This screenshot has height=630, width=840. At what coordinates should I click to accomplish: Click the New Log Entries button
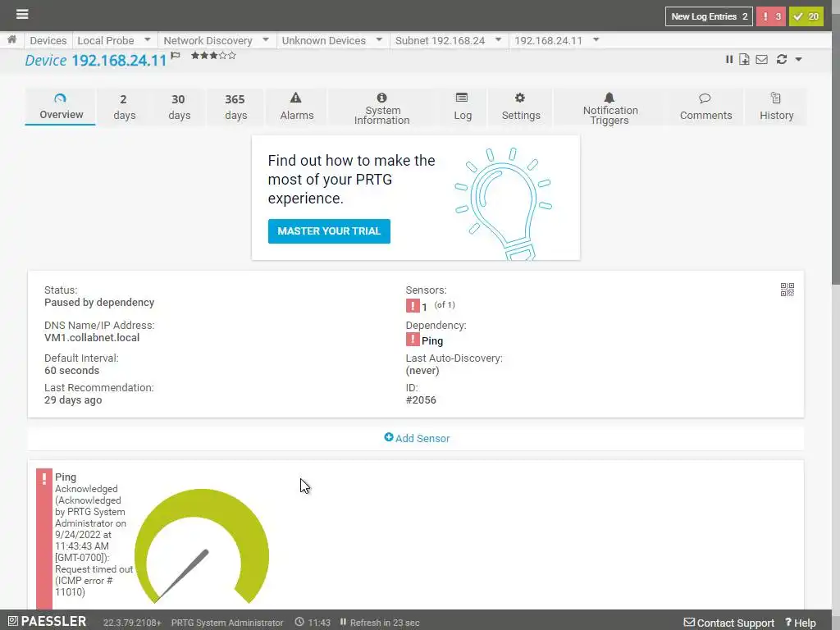pyautogui.click(x=709, y=16)
